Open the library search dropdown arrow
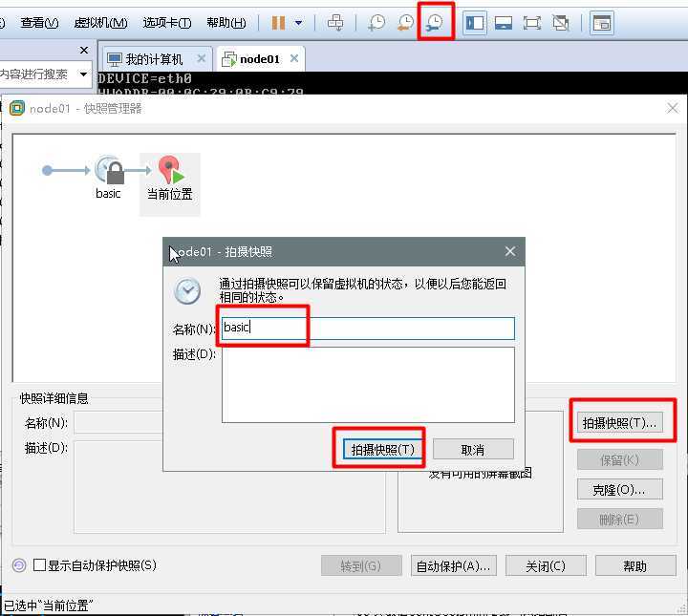 (83, 74)
